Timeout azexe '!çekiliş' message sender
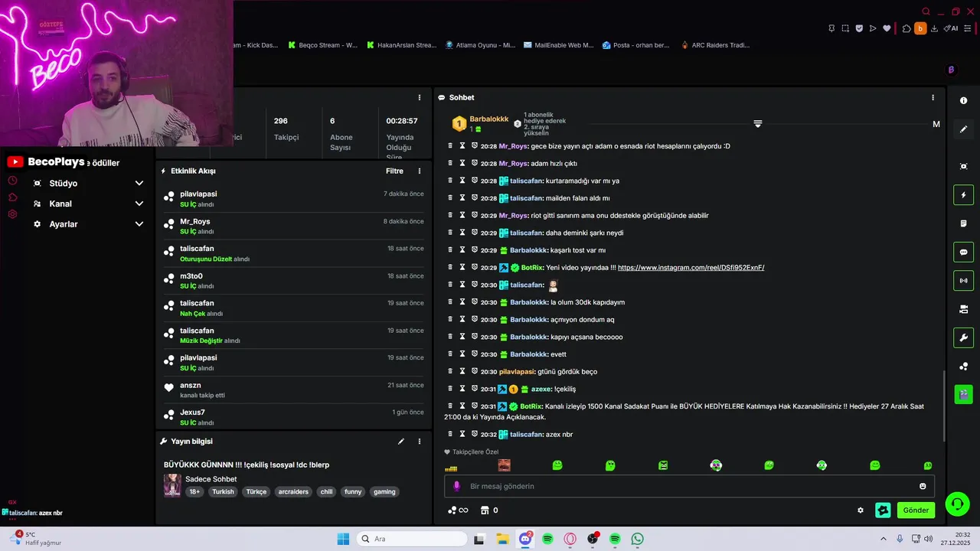980x551 pixels. [462, 389]
